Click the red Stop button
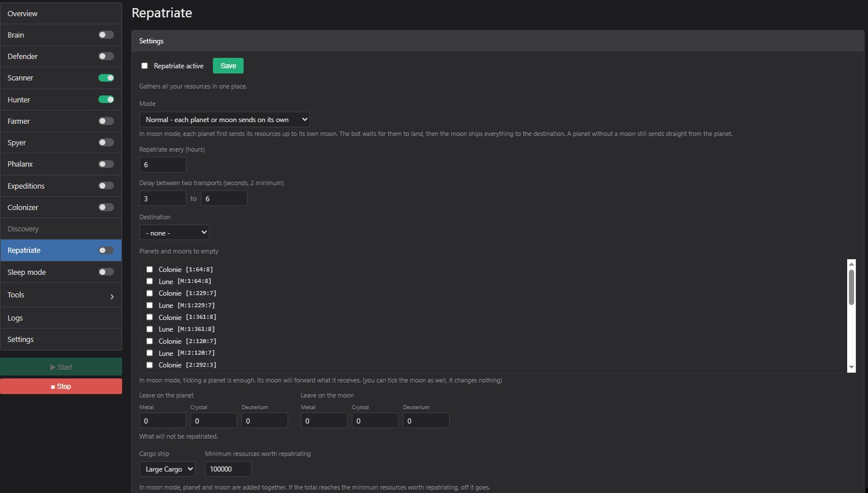The image size is (868, 493). [61, 387]
